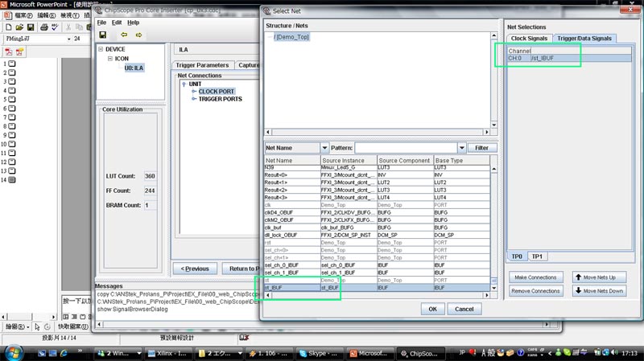Click Source Instance column header
The width and height of the screenshot is (644, 361).
point(349,160)
